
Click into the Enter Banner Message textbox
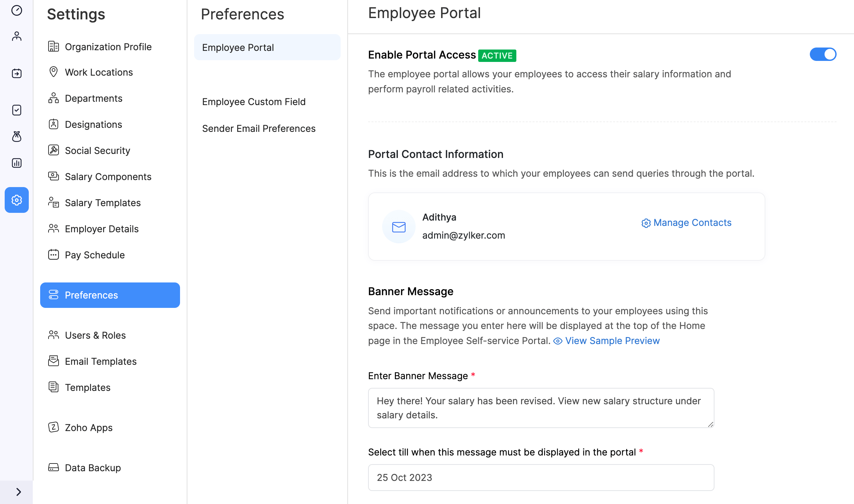[x=540, y=408]
